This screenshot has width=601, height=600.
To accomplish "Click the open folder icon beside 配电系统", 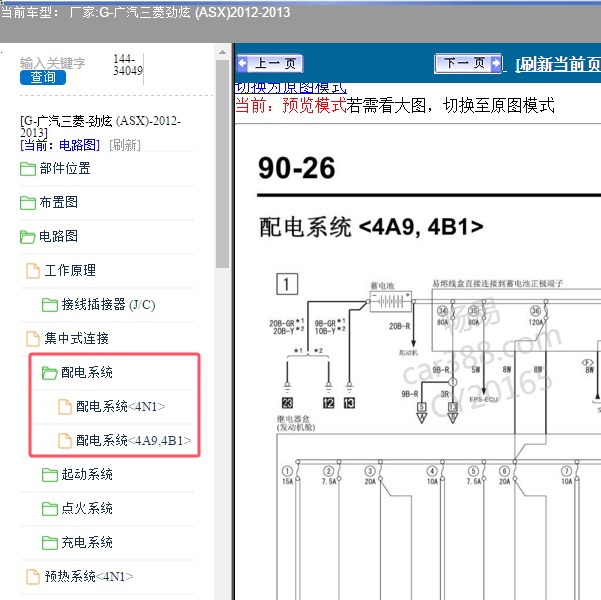I will pos(50,373).
